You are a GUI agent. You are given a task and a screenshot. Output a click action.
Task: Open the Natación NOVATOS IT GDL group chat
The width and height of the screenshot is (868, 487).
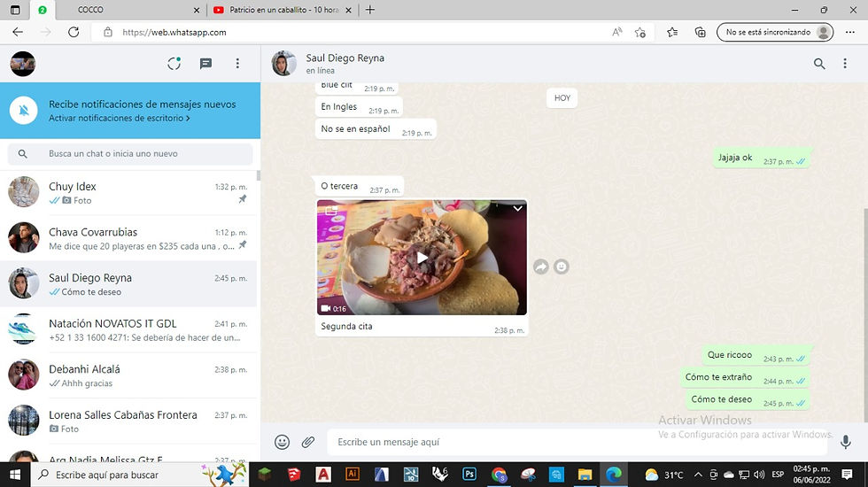click(x=128, y=329)
